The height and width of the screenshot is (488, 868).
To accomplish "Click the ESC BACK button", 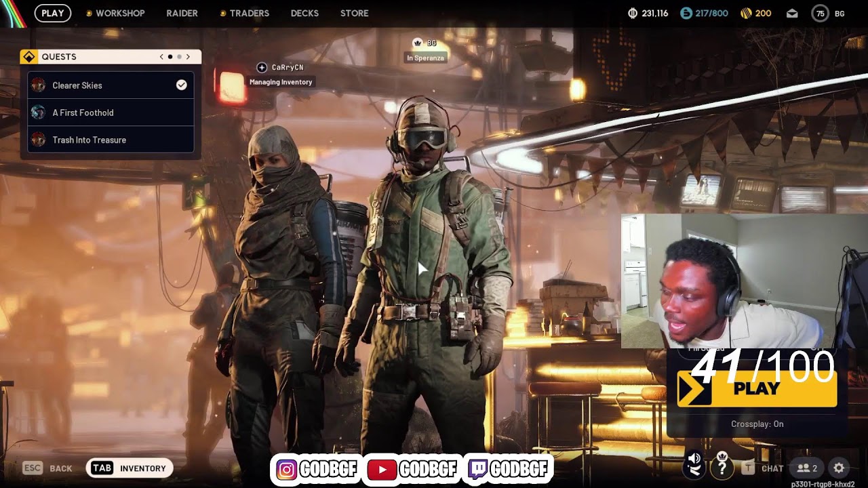I will [47, 468].
